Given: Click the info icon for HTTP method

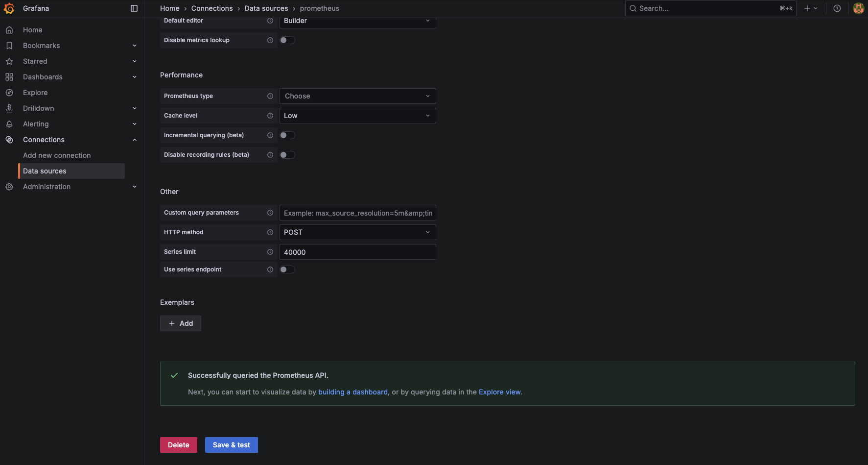Looking at the screenshot, I should click(270, 232).
